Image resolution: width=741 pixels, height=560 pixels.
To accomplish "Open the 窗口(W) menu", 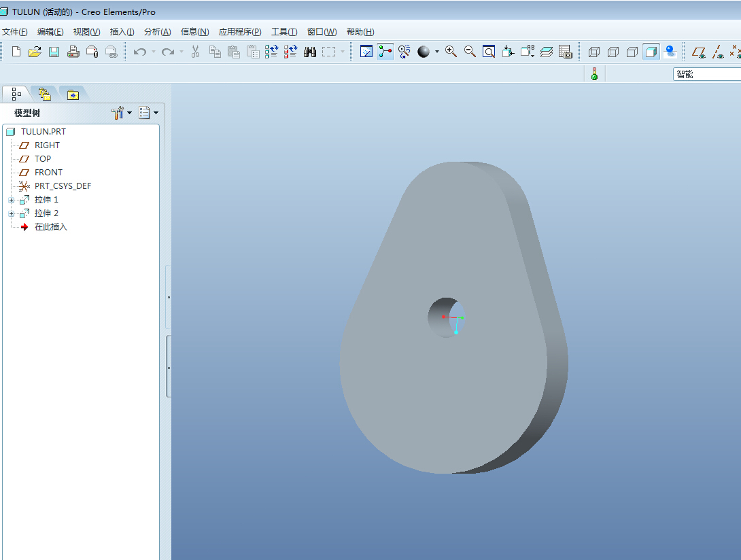I will click(322, 32).
